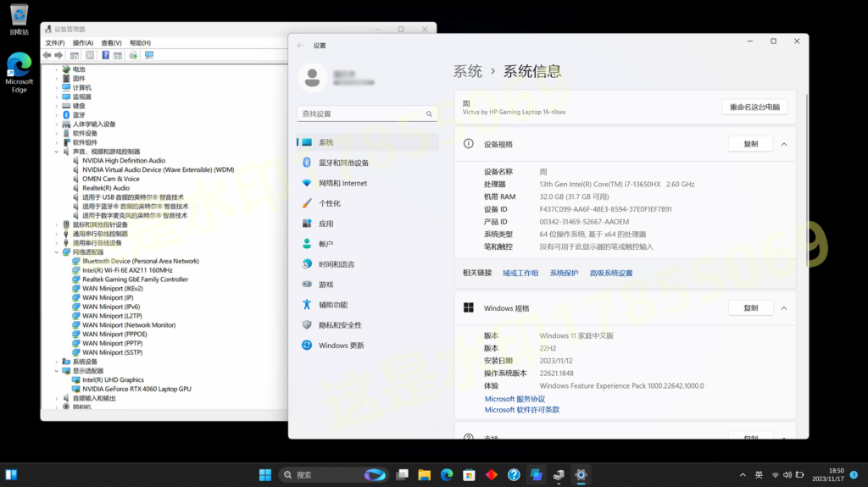Viewport: 868px width, 487px height.
Task: Click the user avatar in Settings
Action: 312,77
